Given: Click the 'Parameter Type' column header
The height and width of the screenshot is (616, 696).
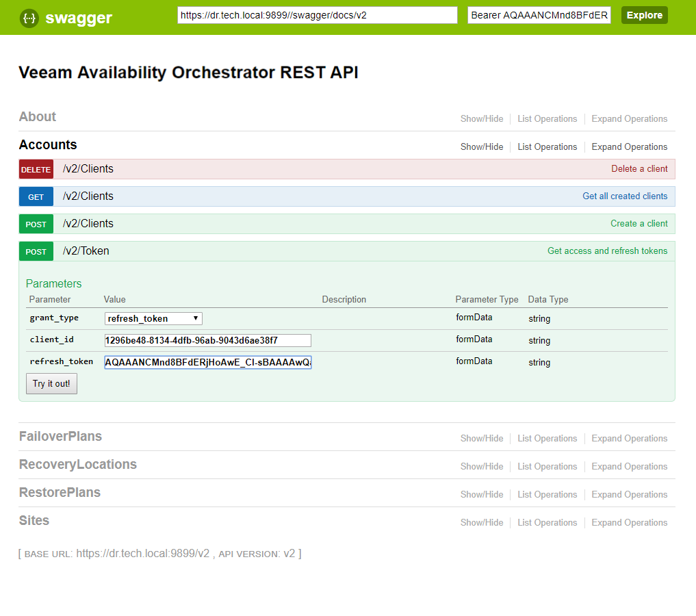Looking at the screenshot, I should (487, 300).
